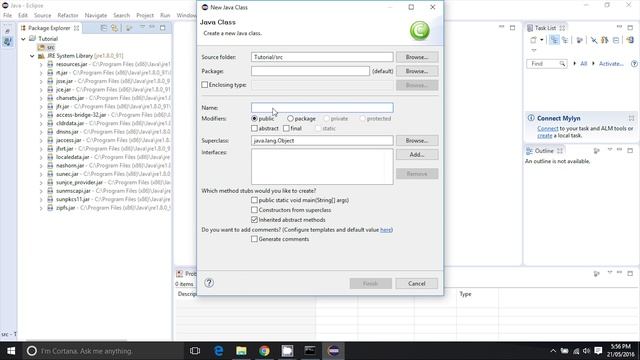Click Browse next to Source folder

[x=417, y=57]
